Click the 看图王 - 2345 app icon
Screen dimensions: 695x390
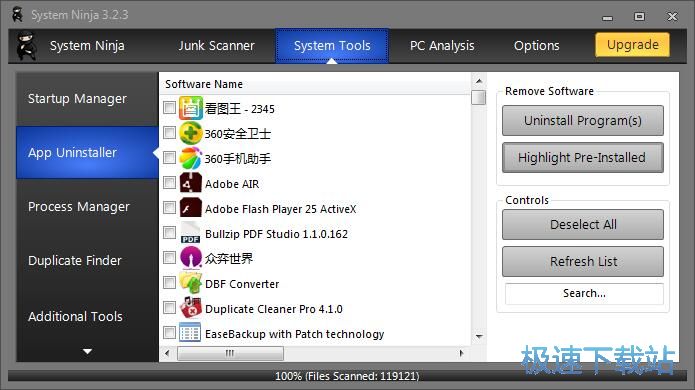[191, 108]
